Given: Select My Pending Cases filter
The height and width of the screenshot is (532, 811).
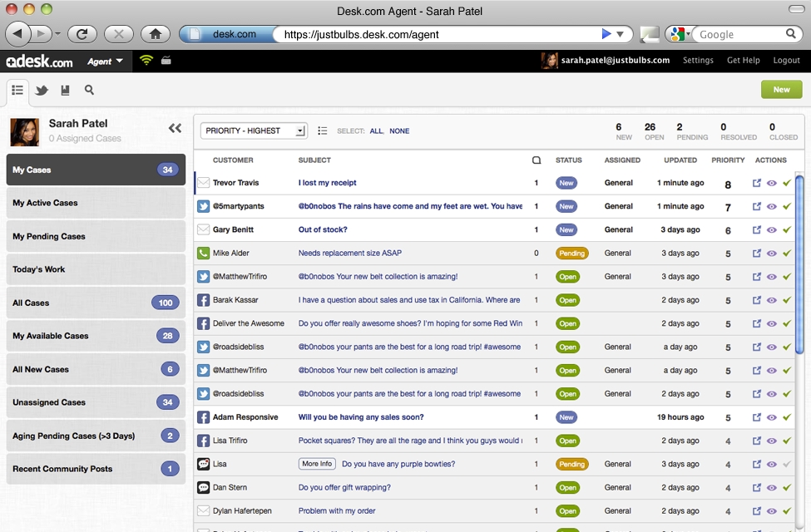Looking at the screenshot, I should (x=96, y=236).
